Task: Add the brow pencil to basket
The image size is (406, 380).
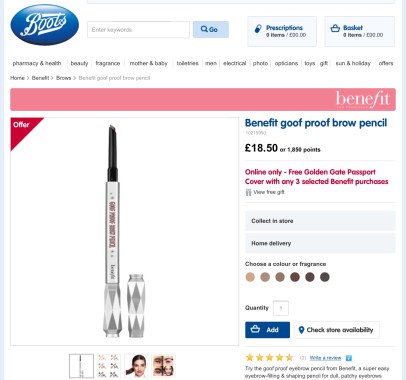Action: click(267, 330)
